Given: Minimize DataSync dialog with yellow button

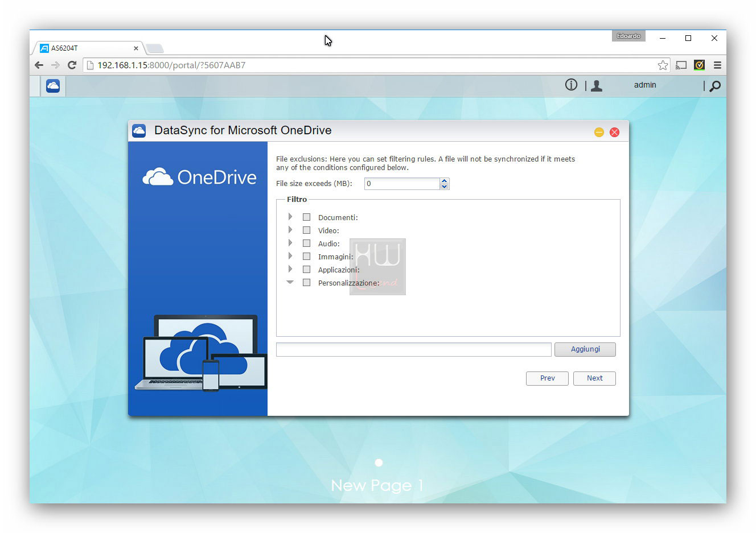Looking at the screenshot, I should (599, 132).
